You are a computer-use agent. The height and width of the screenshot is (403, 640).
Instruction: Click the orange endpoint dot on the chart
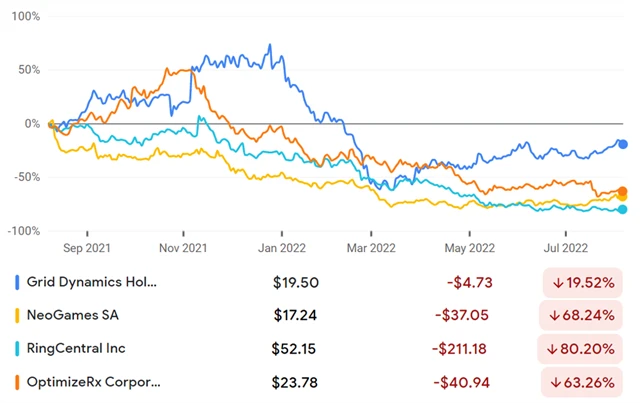coord(622,191)
